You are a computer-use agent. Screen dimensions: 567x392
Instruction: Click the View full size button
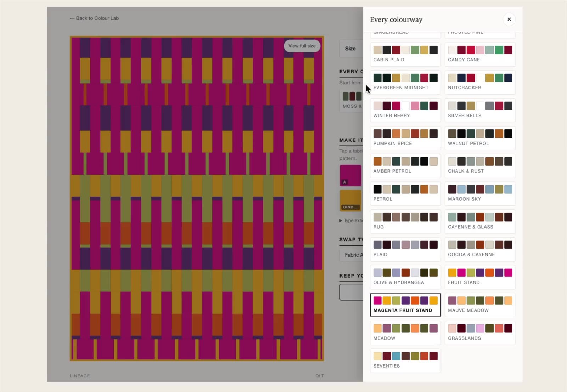pos(302,46)
